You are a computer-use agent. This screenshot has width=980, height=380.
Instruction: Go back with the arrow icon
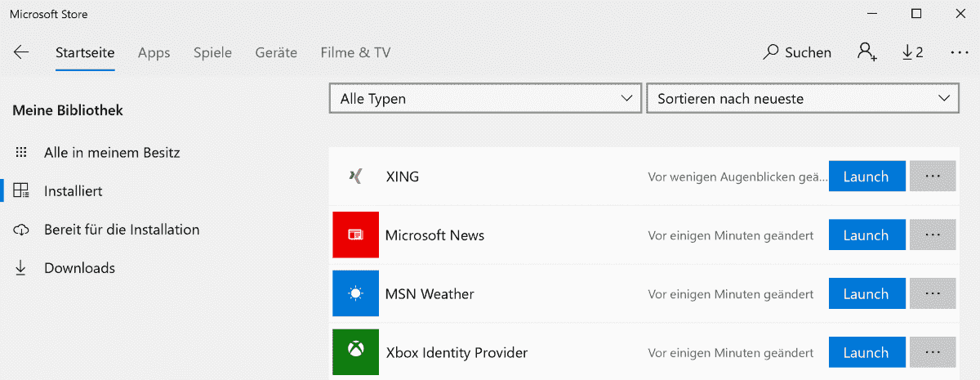coord(21,52)
